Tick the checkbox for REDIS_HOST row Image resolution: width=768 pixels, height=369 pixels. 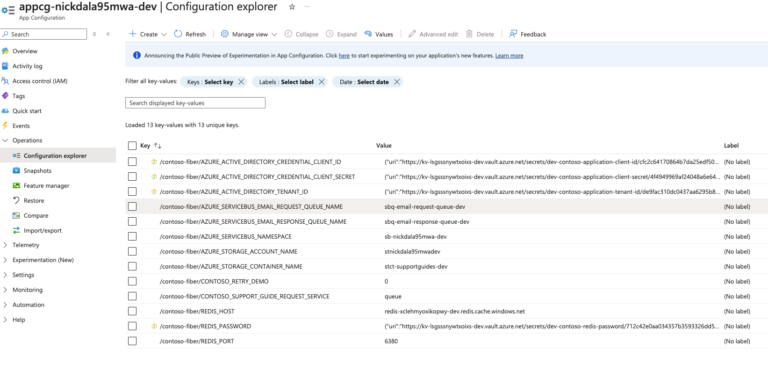(x=132, y=311)
